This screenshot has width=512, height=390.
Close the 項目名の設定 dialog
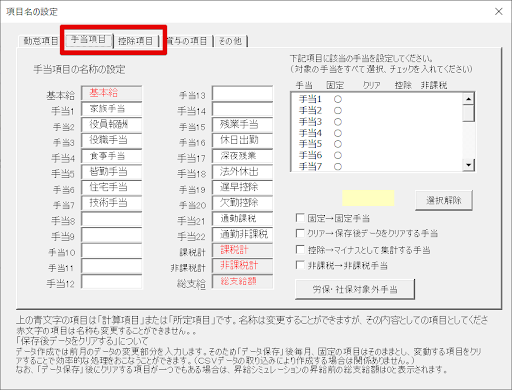tap(499, 12)
